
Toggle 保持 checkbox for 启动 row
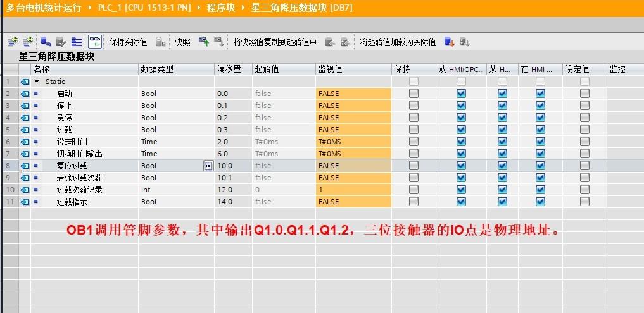tap(414, 94)
